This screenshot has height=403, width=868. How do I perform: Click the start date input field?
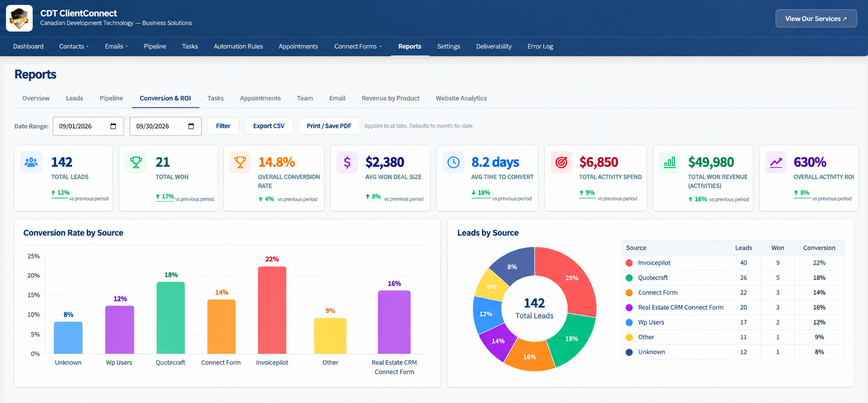[88, 126]
